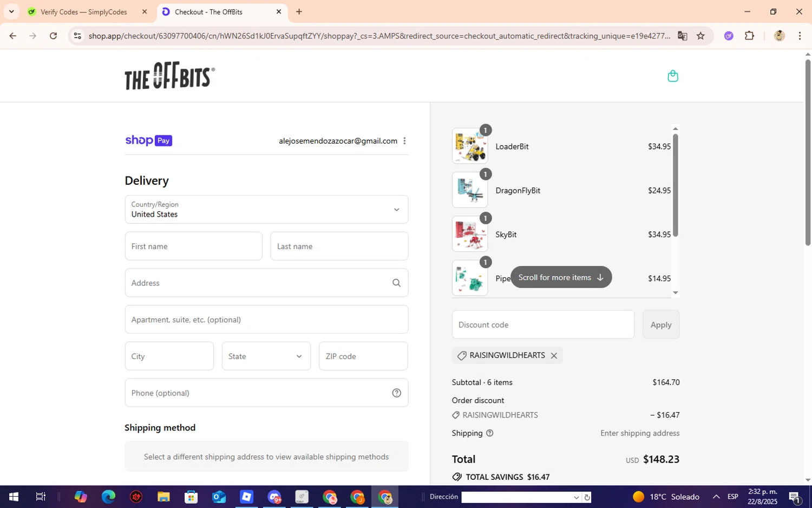Click the purple extension icon in toolbar
The height and width of the screenshot is (508, 812).
(729, 36)
